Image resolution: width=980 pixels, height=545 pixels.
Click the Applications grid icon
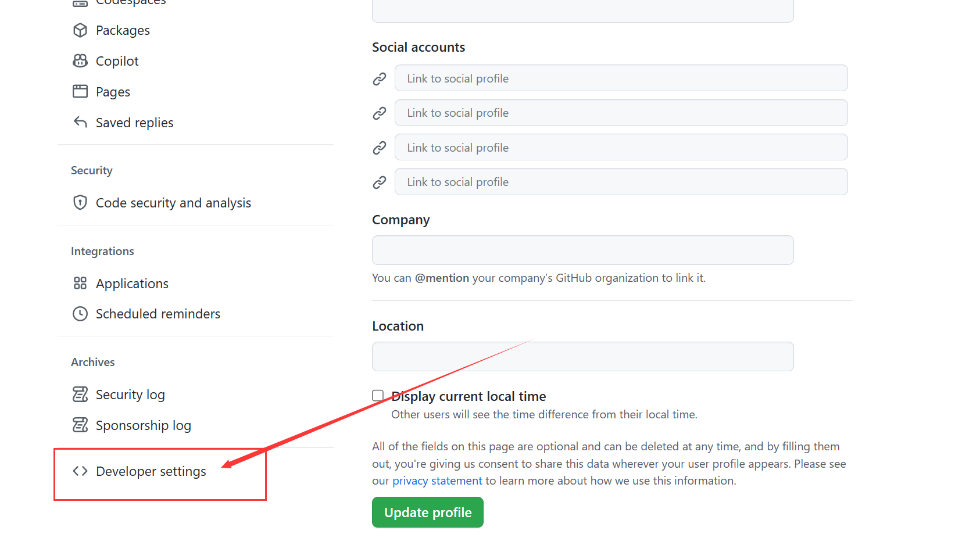point(80,283)
